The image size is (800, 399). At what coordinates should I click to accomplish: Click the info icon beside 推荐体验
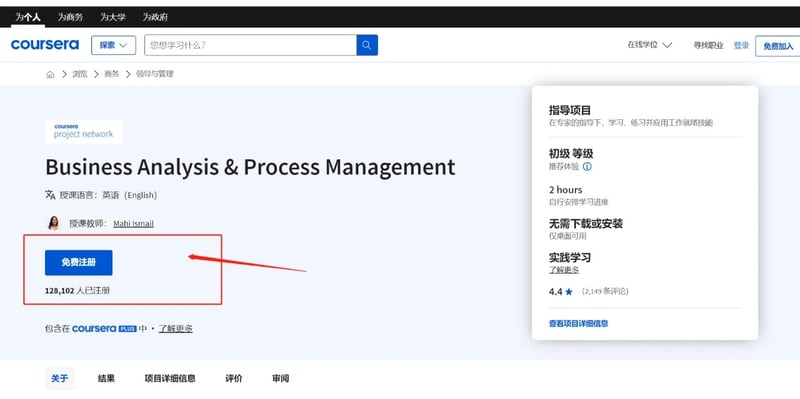(587, 166)
